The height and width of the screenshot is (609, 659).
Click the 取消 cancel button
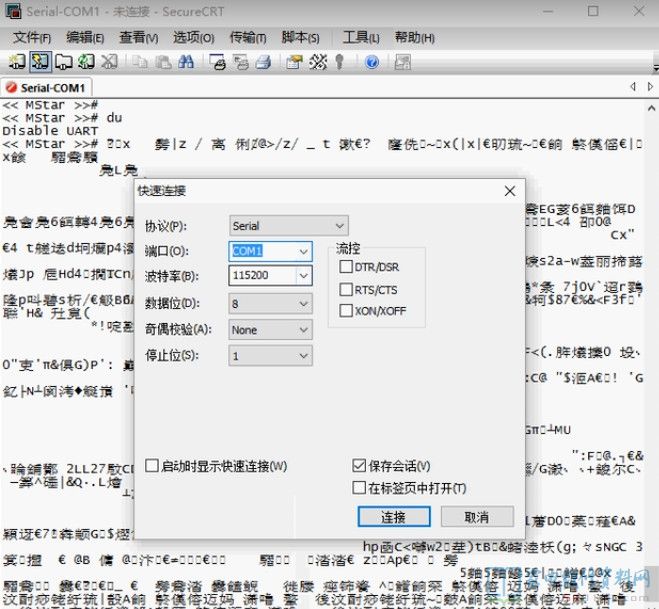pyautogui.click(x=477, y=517)
